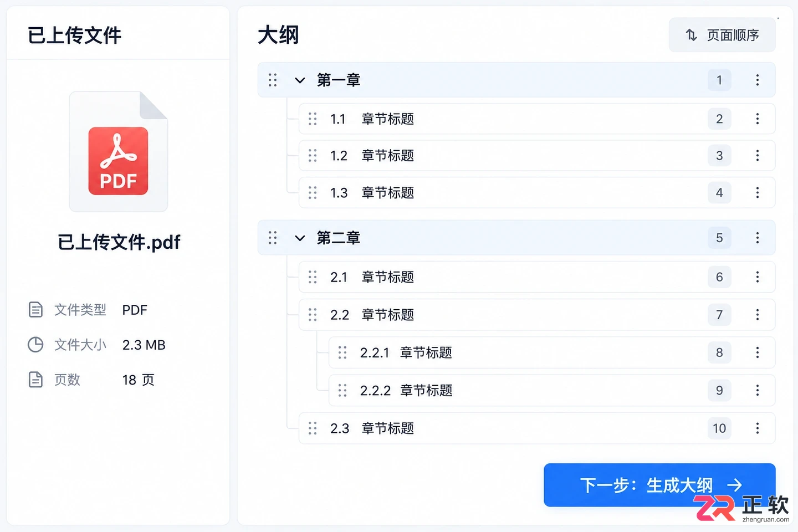Screen dimensions: 798x532
Task: Click the drag handle for 第一章
Action: click(x=273, y=80)
